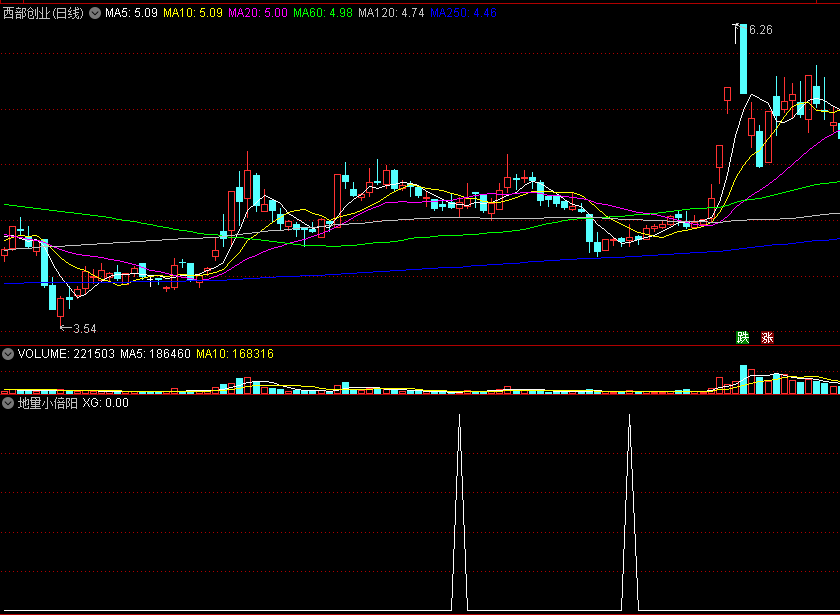The image size is (840, 615).
Task: Click the 3.54 low price label
Action: pos(85,329)
